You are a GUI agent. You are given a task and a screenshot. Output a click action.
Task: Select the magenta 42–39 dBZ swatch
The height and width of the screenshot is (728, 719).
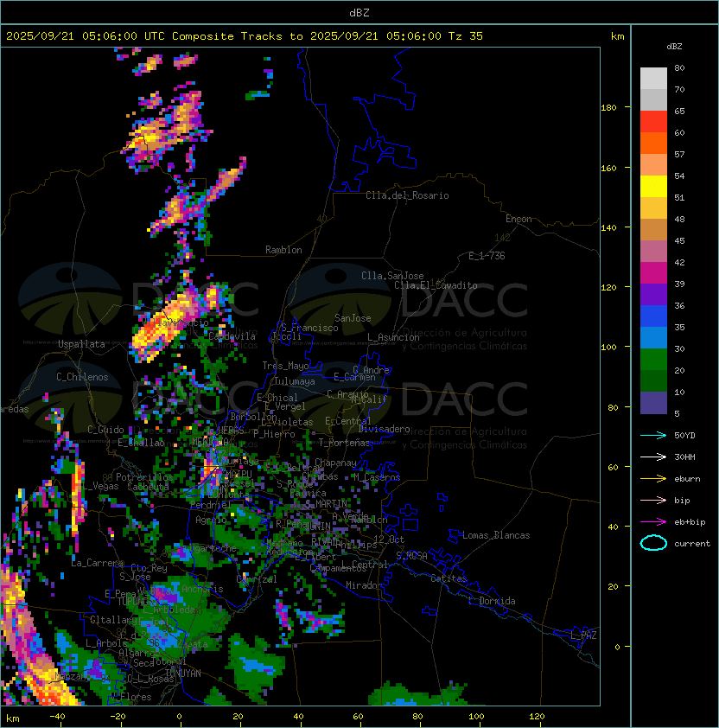pos(653,273)
